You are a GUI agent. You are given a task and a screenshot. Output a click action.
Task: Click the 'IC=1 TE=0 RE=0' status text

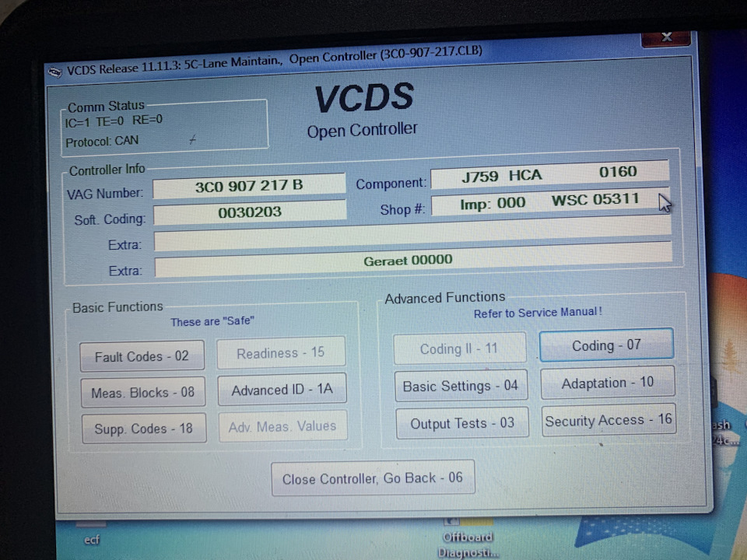[114, 121]
